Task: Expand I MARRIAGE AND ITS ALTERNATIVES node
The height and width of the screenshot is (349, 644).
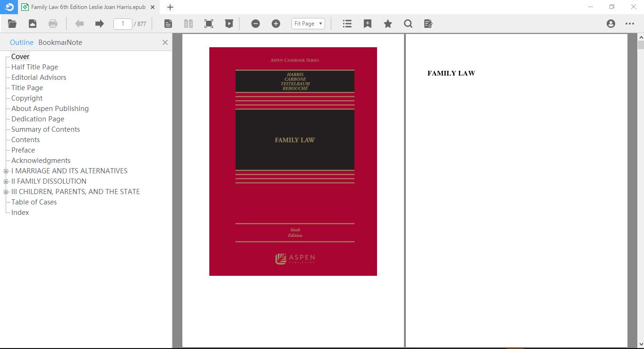Action: [6, 171]
